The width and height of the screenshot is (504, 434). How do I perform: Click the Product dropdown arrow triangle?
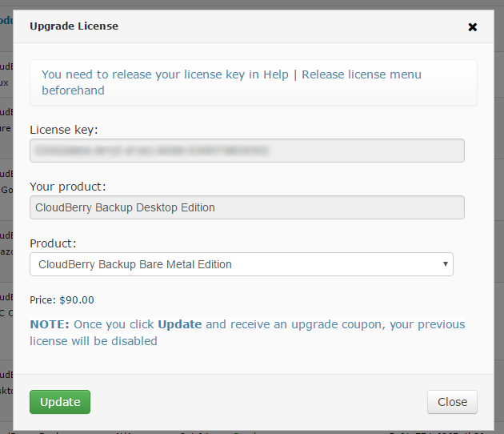(445, 264)
